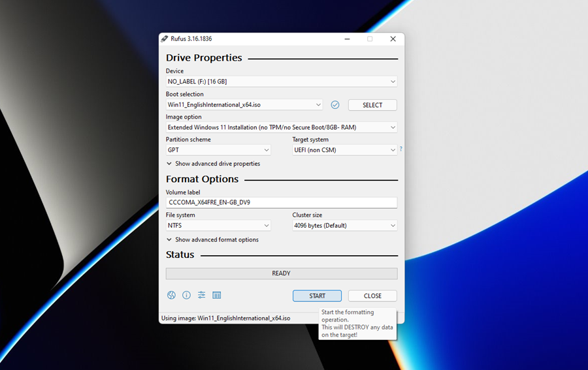588x370 pixels.
Task: Expand Show advanced drive properties
Action: click(x=213, y=164)
